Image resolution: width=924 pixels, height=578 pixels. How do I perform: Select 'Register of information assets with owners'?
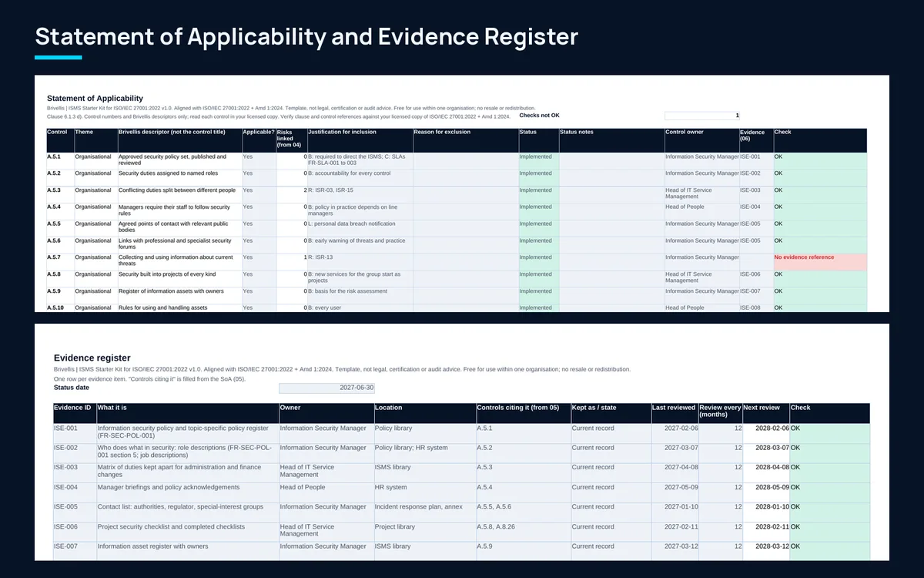pos(179,295)
